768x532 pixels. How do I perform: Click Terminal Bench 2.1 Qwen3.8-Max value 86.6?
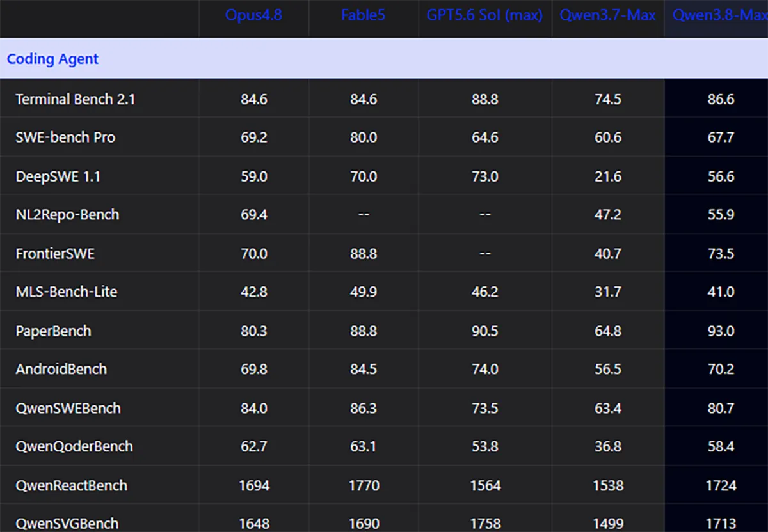[x=721, y=99]
